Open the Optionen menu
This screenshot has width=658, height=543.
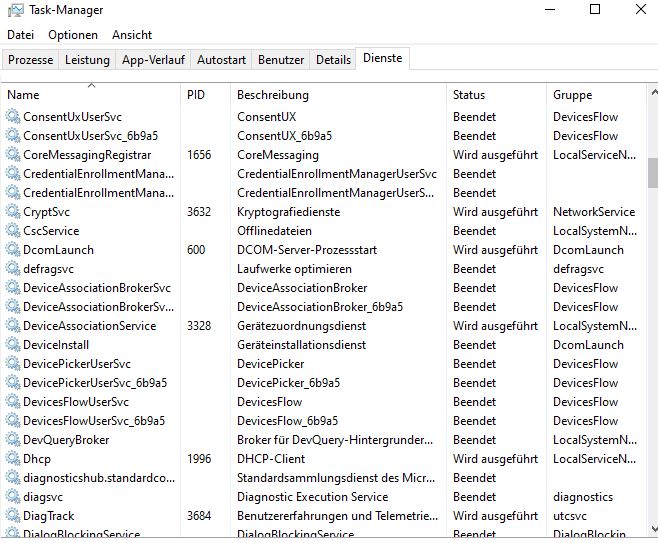pyautogui.click(x=73, y=35)
